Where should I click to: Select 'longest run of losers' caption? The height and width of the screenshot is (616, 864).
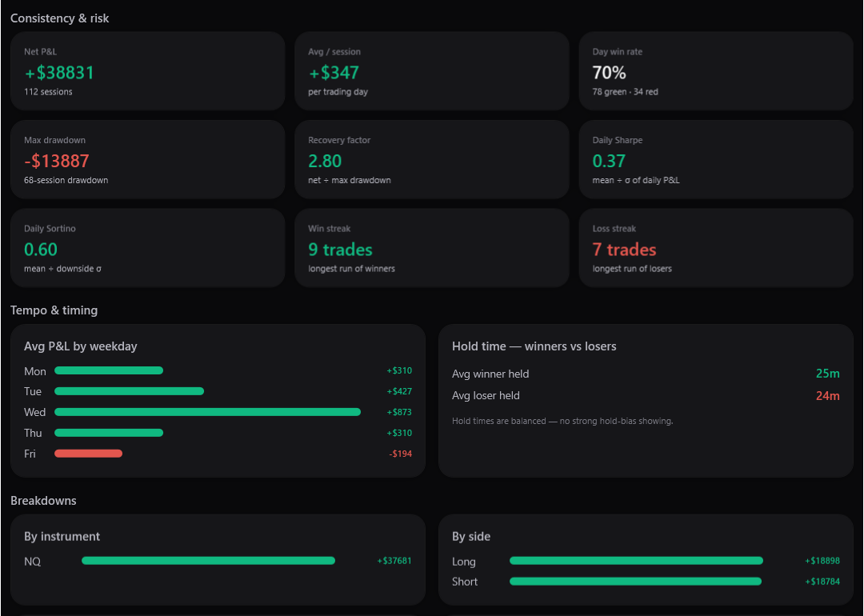coord(632,269)
